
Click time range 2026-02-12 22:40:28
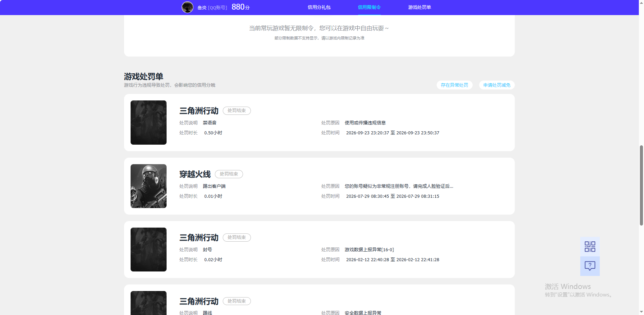pyautogui.click(x=393, y=260)
